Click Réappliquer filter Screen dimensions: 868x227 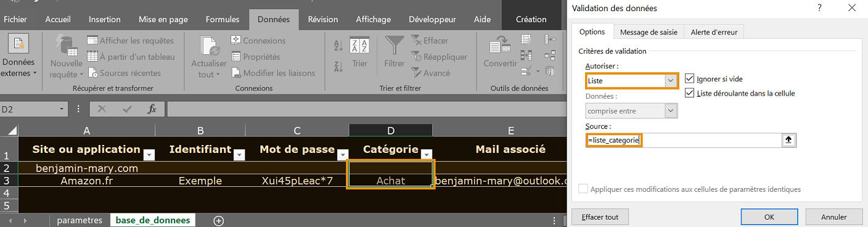tap(439, 57)
